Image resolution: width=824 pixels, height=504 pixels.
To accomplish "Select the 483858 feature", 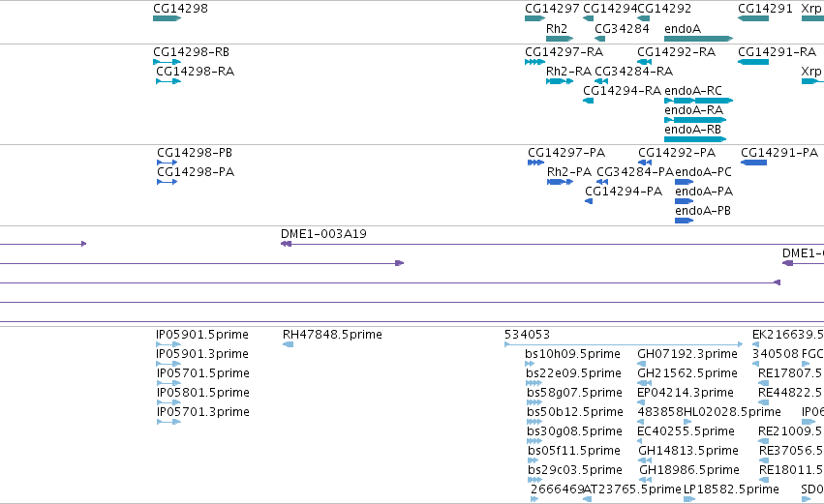I will click(642, 422).
